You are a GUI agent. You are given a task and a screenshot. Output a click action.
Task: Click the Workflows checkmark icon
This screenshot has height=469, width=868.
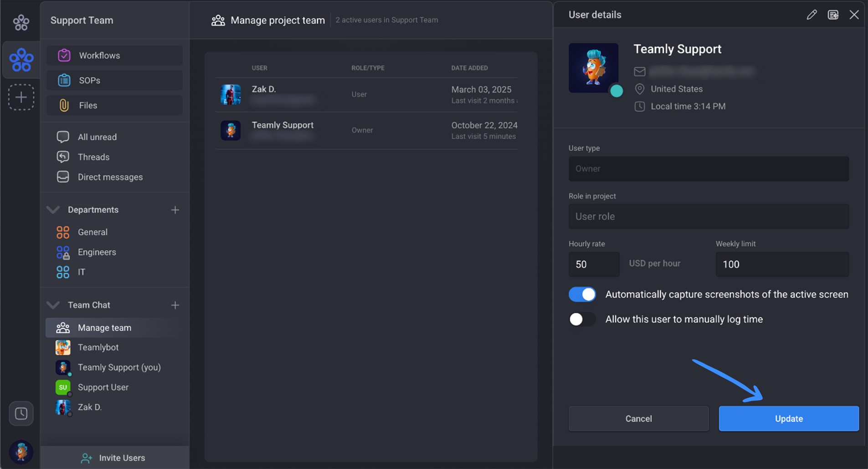tap(64, 55)
